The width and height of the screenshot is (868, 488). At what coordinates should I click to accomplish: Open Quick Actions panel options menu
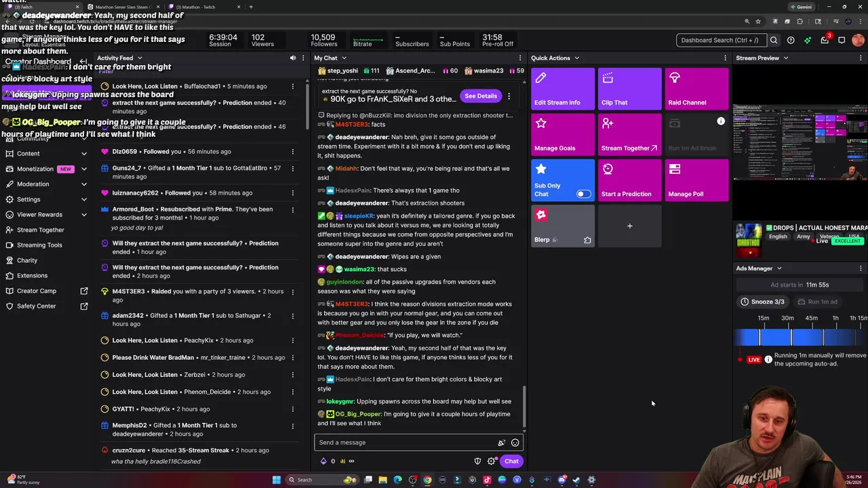click(x=725, y=58)
